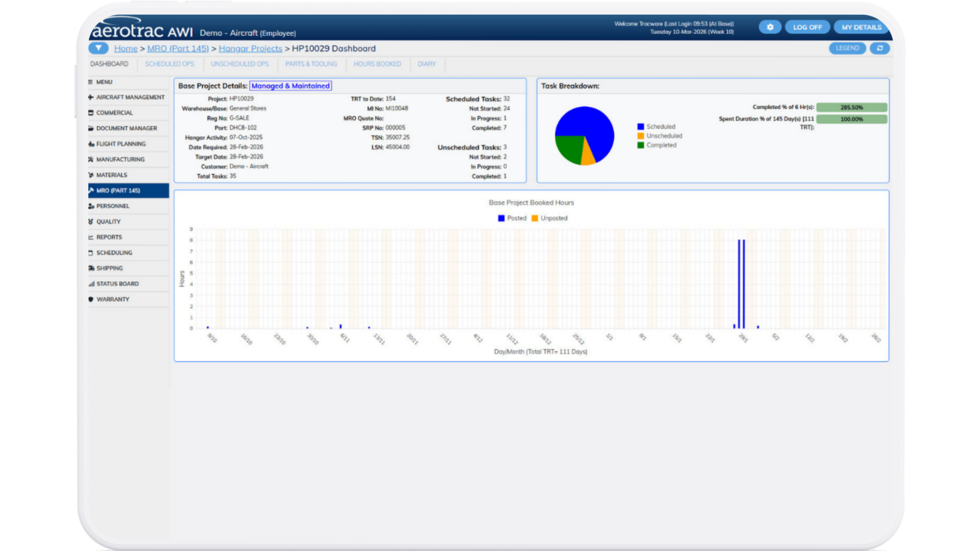Click the Document Manager folder icon

click(91, 129)
